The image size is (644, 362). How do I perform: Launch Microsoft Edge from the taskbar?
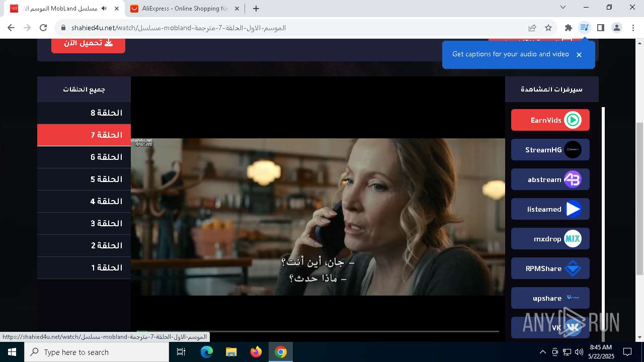[x=207, y=352]
